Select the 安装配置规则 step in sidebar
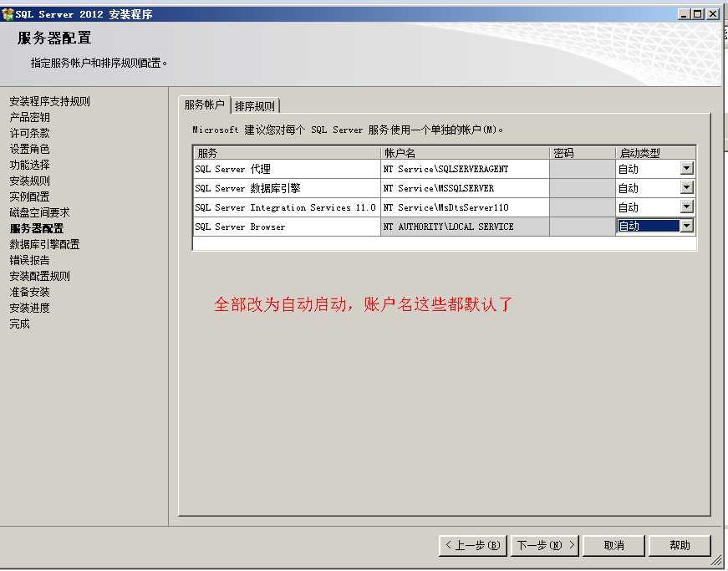Image resolution: width=728 pixels, height=571 pixels. [x=39, y=276]
